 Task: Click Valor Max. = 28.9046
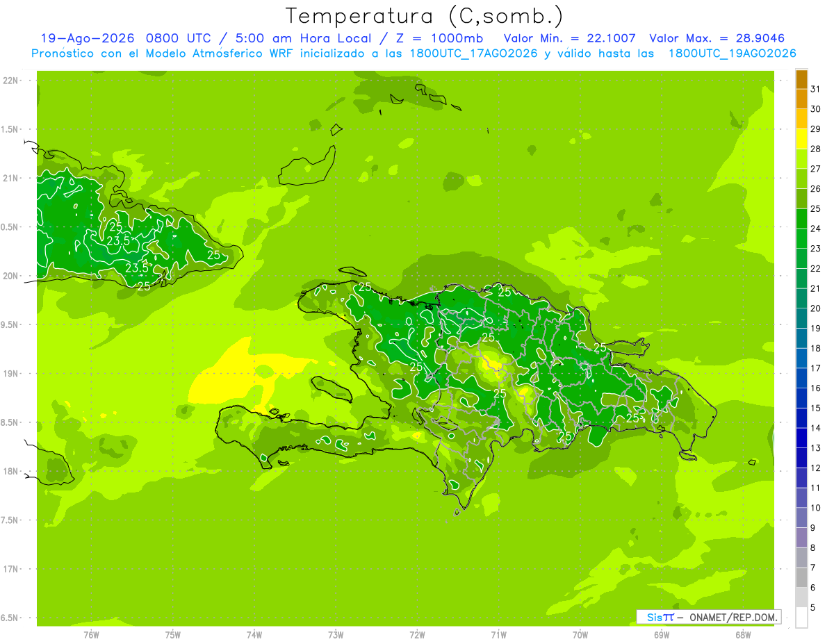click(x=717, y=38)
